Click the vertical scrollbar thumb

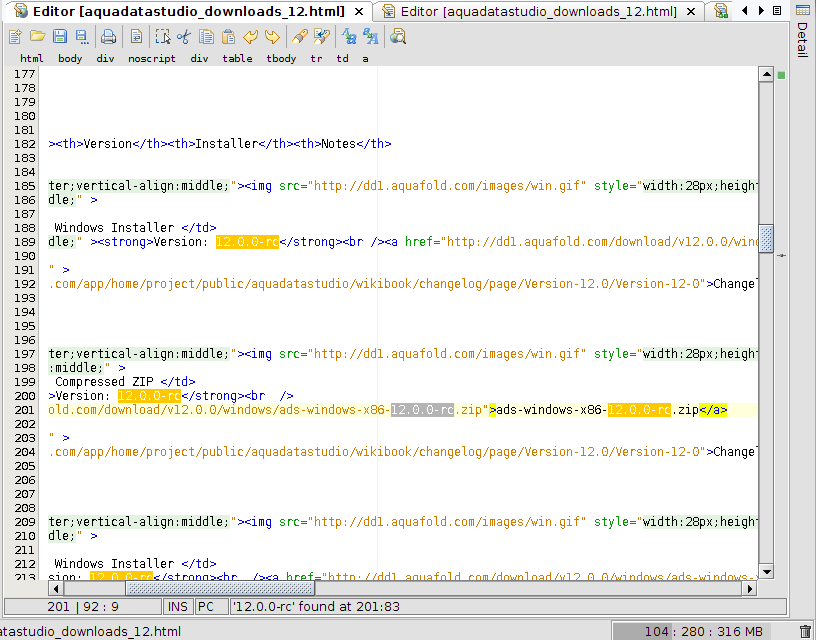(766, 238)
